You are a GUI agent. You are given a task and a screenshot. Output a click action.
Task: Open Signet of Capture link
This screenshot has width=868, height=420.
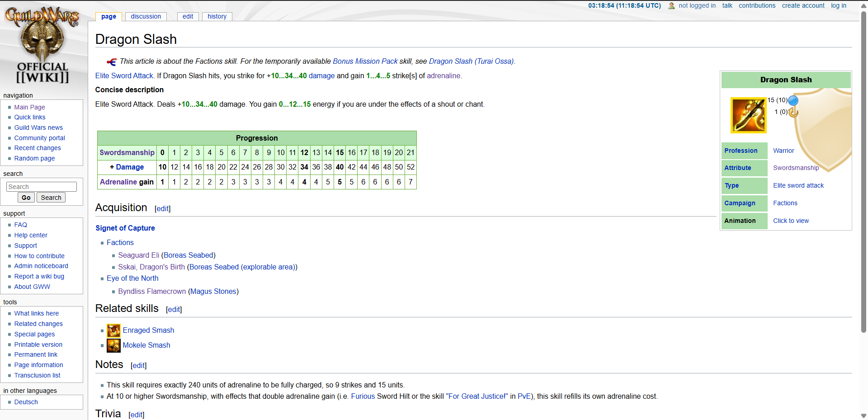click(x=125, y=228)
